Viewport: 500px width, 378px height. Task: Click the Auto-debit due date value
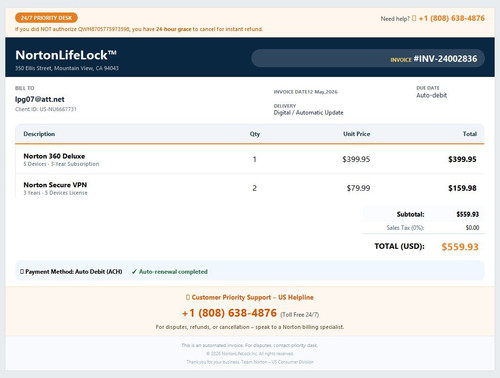pyautogui.click(x=432, y=95)
